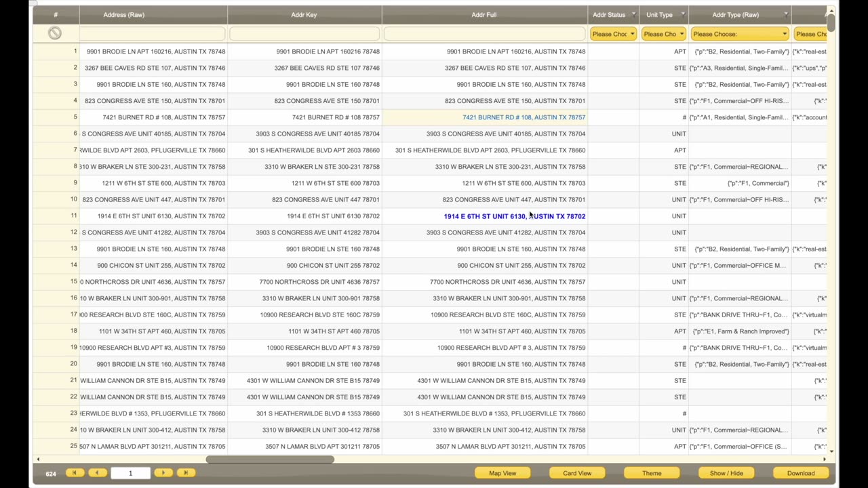Open the Unit Type filter dropdown
This screenshot has height=488, width=868.
pos(664,34)
